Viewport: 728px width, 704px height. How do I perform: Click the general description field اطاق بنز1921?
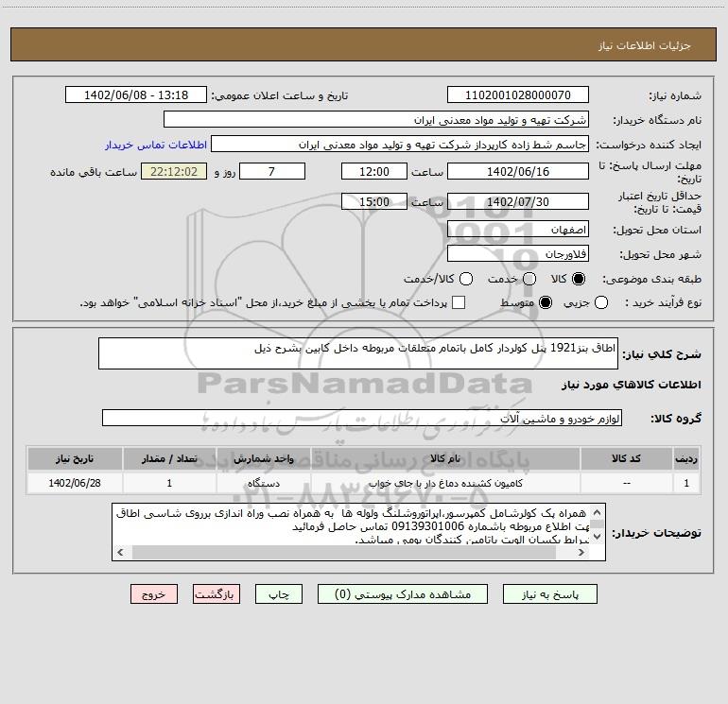(x=358, y=353)
